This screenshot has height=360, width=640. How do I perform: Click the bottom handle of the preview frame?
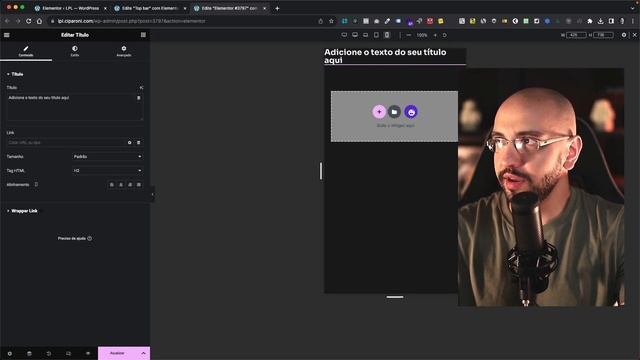coord(395,297)
